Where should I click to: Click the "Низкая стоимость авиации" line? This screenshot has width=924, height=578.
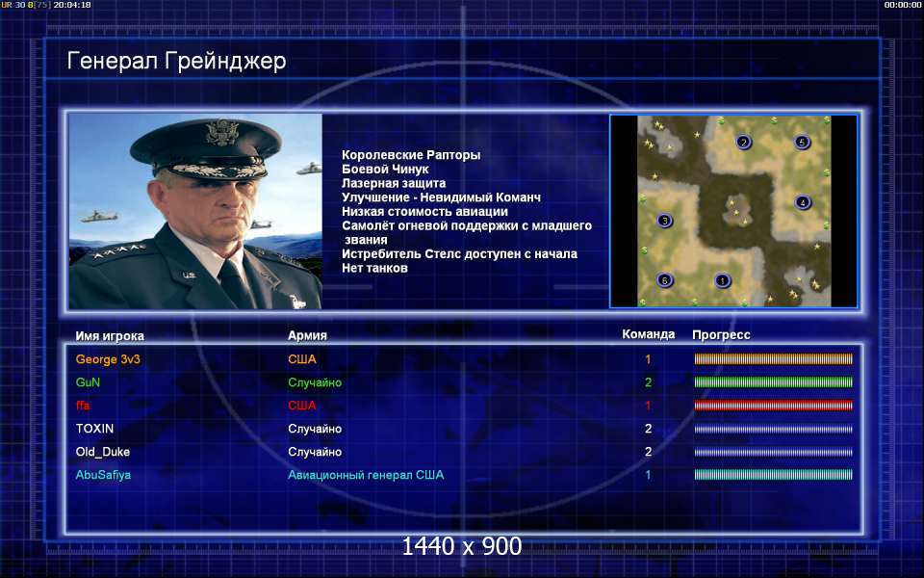[424, 212]
